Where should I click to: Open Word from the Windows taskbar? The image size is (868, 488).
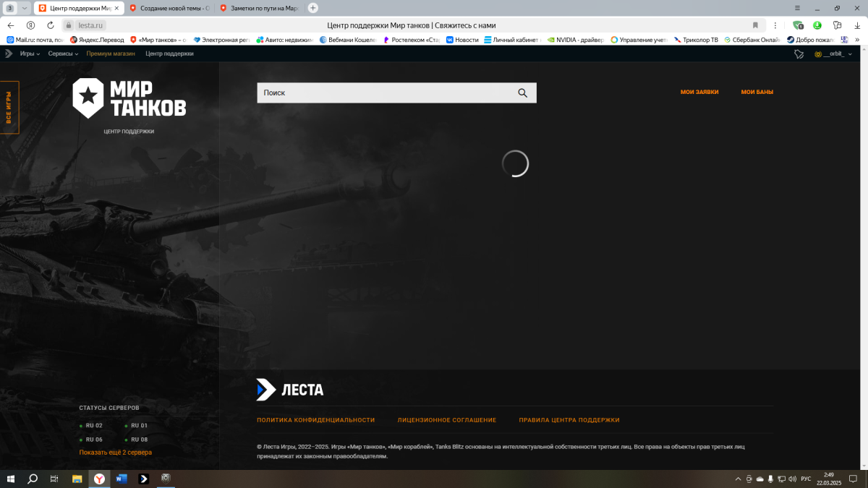pos(121,479)
